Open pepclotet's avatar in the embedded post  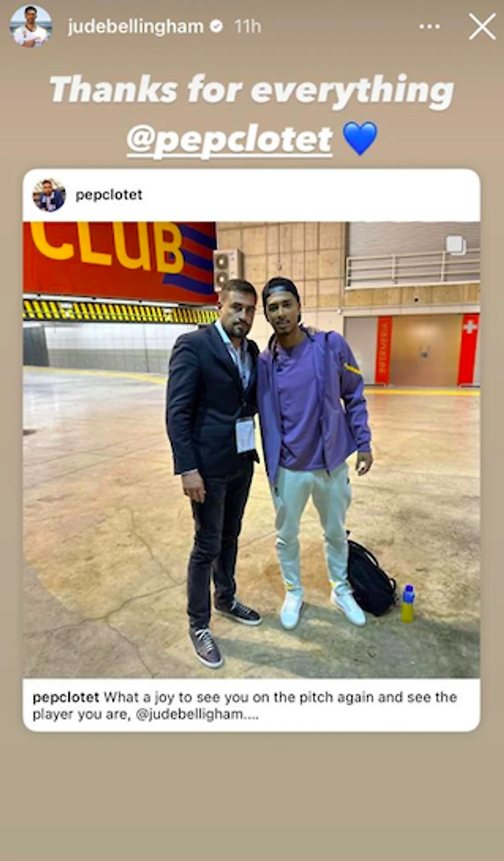coord(49,195)
